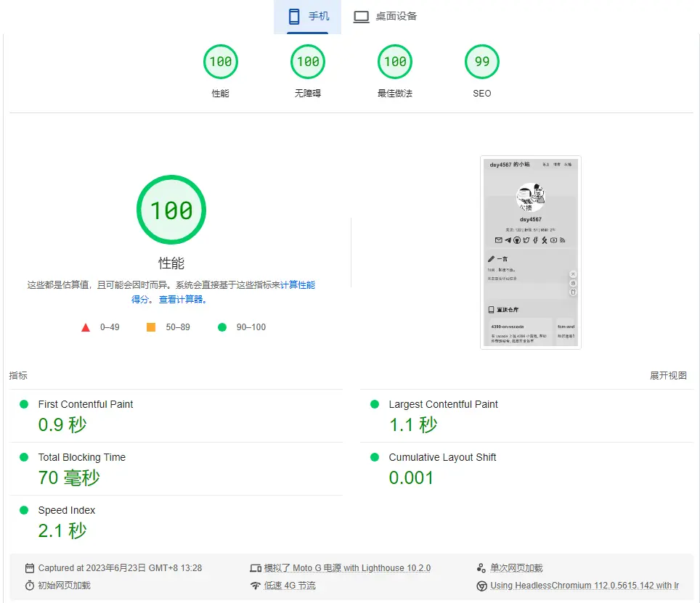
Task: Click the 最佳做法 score gauge
Action: point(395,62)
